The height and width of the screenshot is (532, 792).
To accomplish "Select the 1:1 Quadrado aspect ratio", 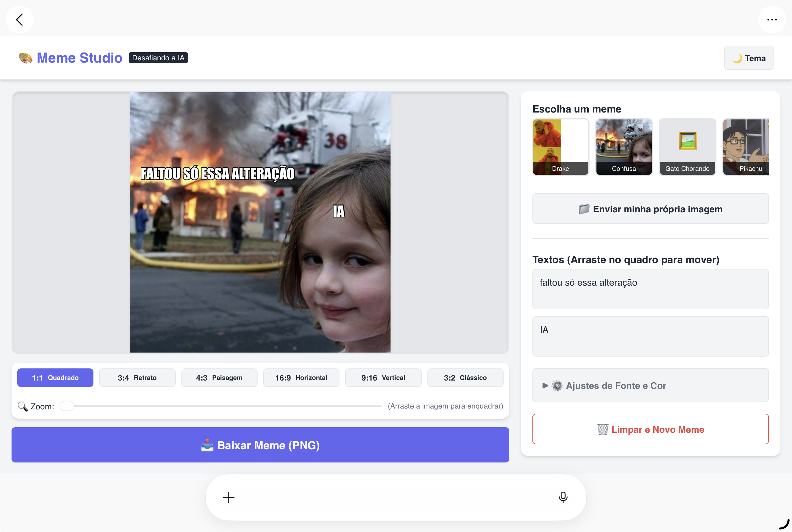I will click(x=55, y=378).
